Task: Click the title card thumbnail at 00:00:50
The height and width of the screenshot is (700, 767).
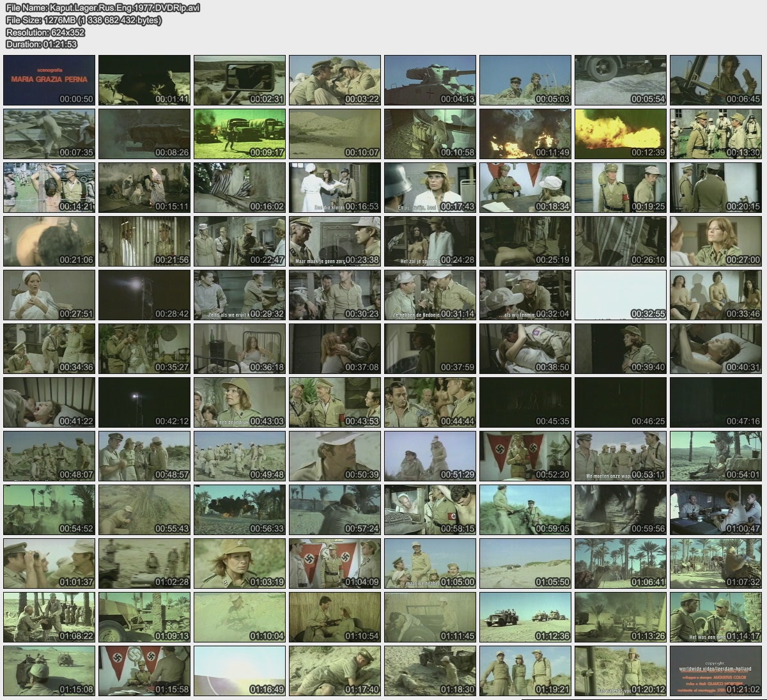Action: coord(49,80)
